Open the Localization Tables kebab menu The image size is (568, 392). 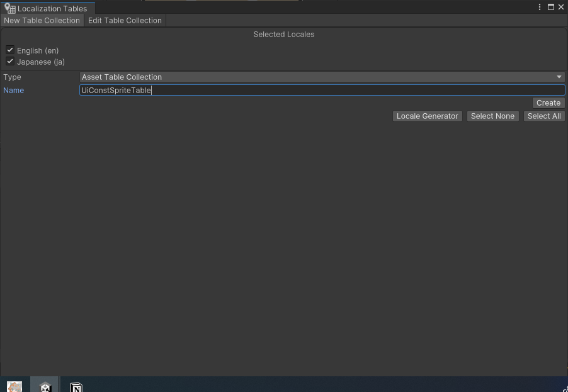pyautogui.click(x=540, y=8)
